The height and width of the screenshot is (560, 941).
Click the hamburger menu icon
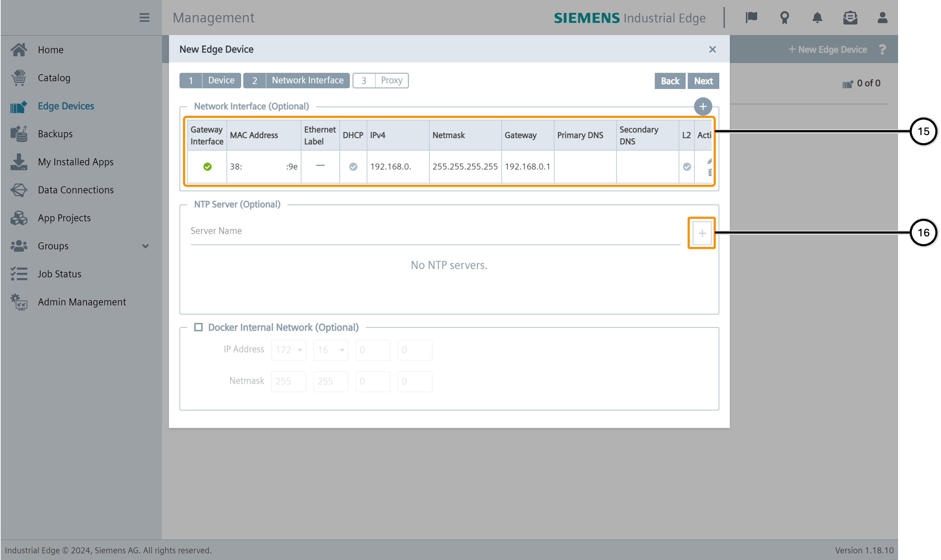pyautogui.click(x=144, y=18)
